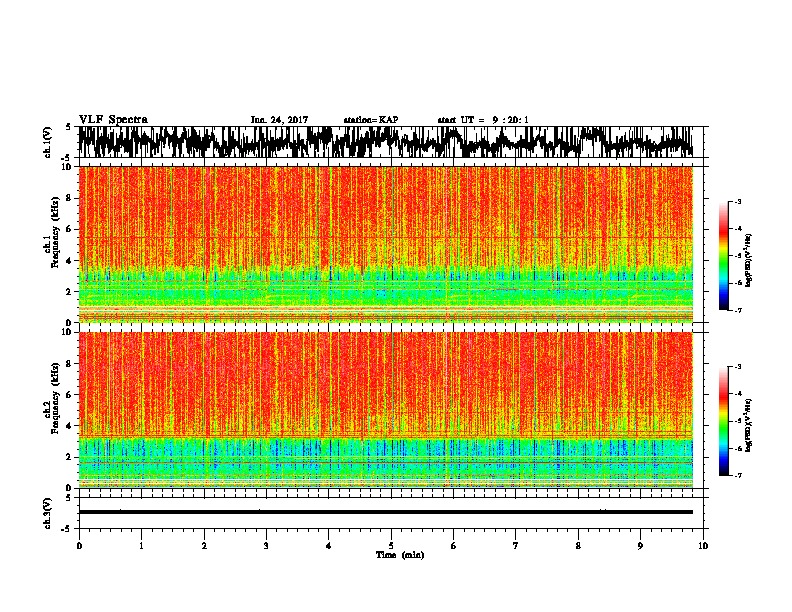
Task: Click time axis tick label "9"
Action: point(640,546)
